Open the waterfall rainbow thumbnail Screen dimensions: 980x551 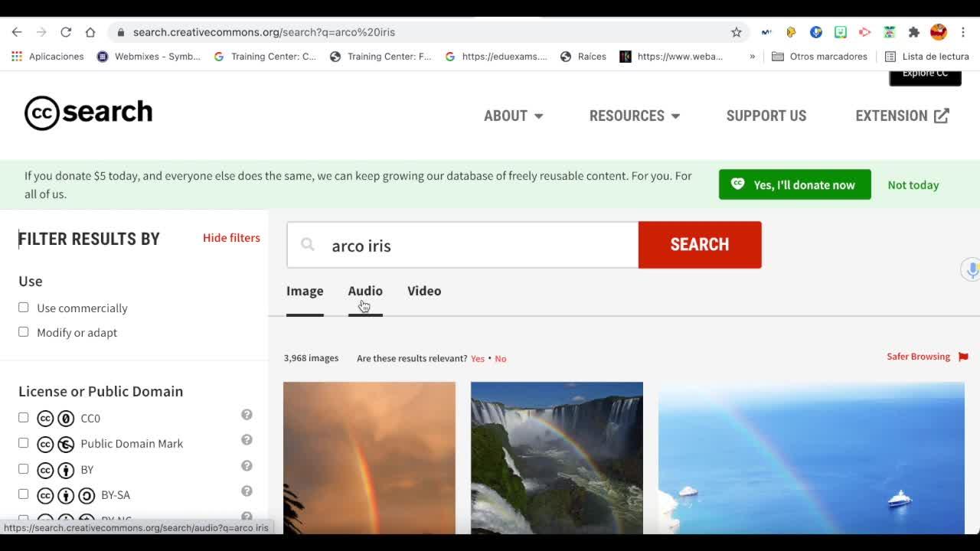click(x=557, y=458)
